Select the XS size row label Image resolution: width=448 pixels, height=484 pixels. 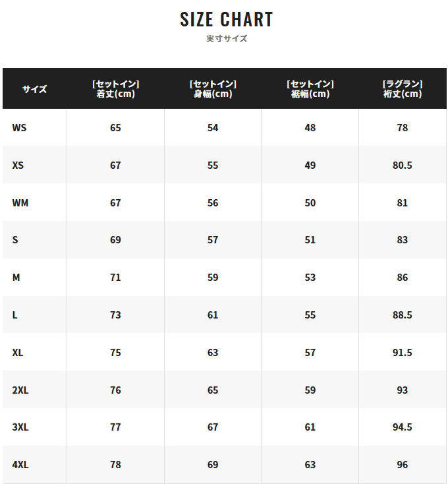pyautogui.click(x=18, y=165)
